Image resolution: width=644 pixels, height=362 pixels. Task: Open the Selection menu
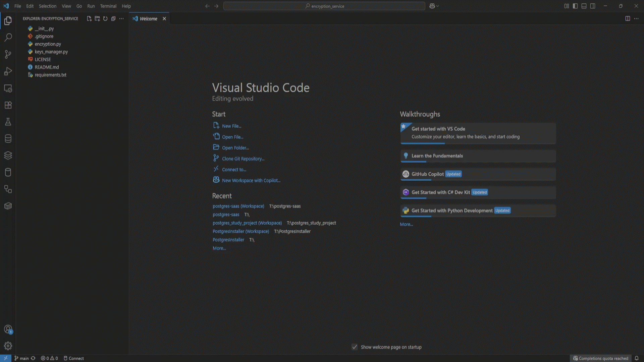pyautogui.click(x=48, y=6)
